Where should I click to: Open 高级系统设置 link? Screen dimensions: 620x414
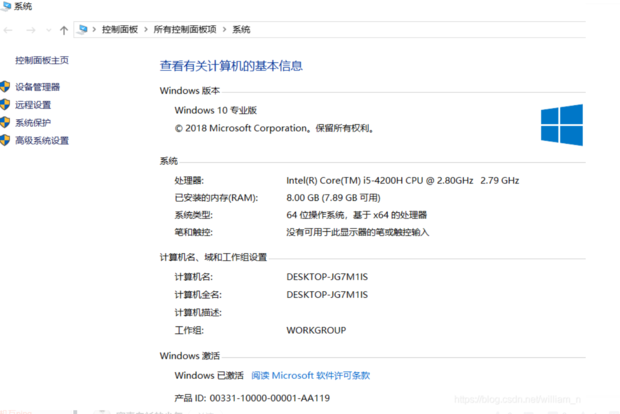(42, 140)
